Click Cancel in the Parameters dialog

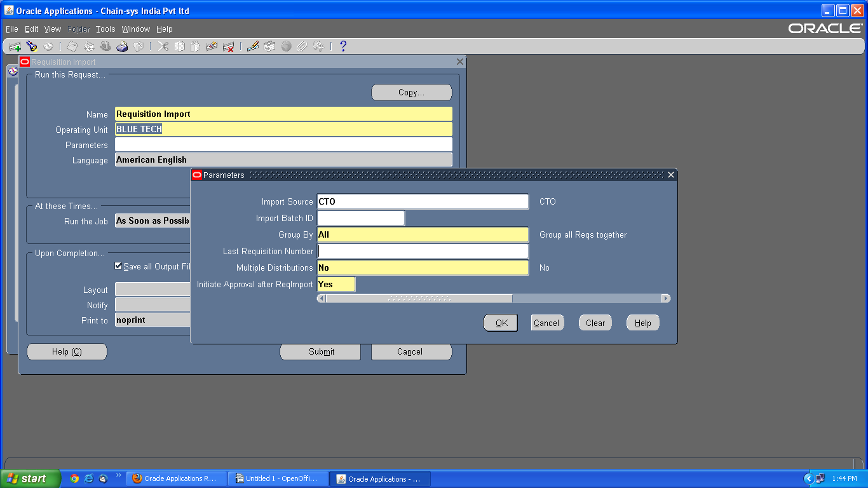[x=547, y=323]
